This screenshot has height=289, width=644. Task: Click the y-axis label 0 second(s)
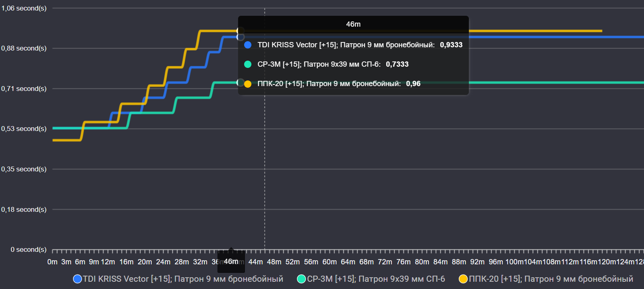click(29, 249)
